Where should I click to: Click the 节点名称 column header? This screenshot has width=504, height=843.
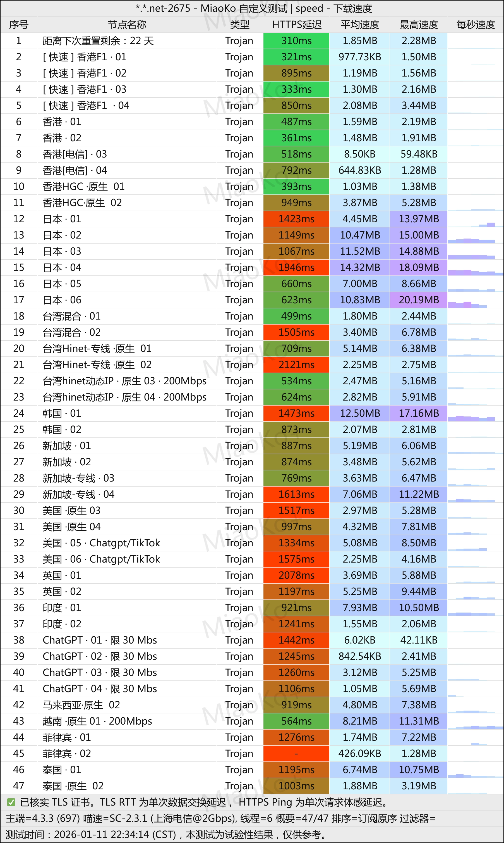[x=127, y=25]
